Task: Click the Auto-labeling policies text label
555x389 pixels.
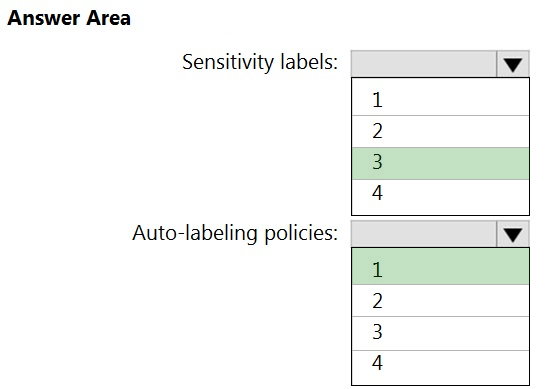Action: click(x=235, y=234)
